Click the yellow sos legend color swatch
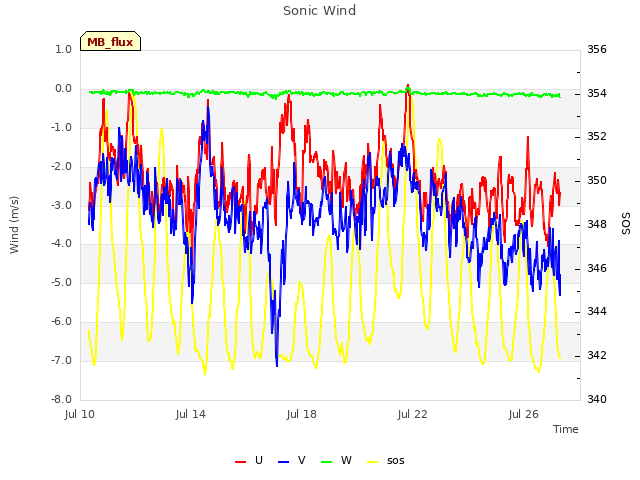The image size is (640, 480). (x=372, y=462)
